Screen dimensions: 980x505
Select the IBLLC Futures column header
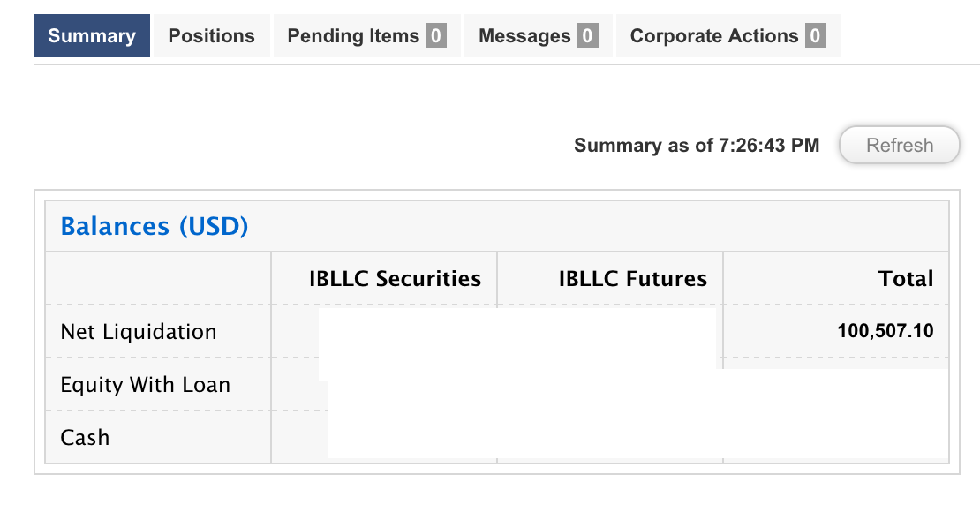pos(632,279)
